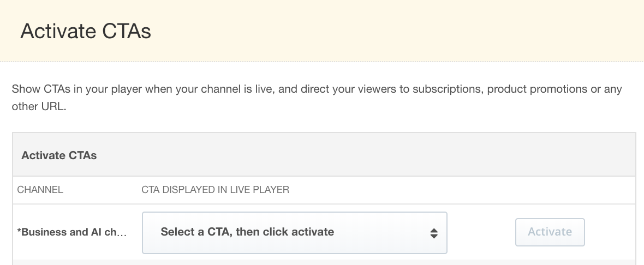Screen dimensions: 644x265
Task: Click the up-down arrows icon in CTA select
Action: click(x=434, y=233)
